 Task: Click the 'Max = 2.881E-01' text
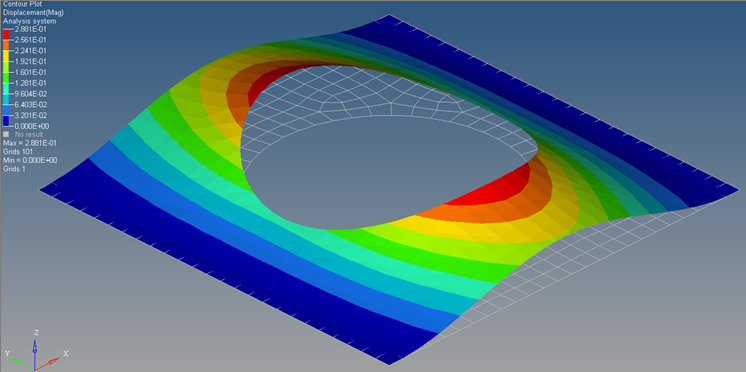[30, 143]
